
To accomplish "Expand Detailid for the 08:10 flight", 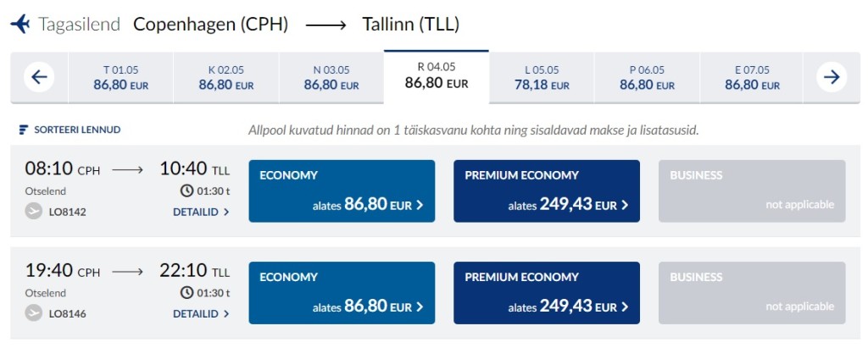I will coord(201,212).
